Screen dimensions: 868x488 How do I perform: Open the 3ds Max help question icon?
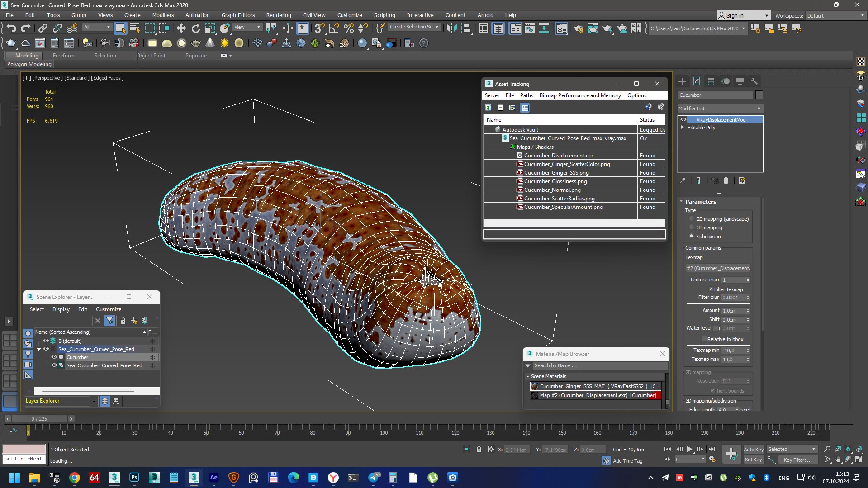click(424, 43)
